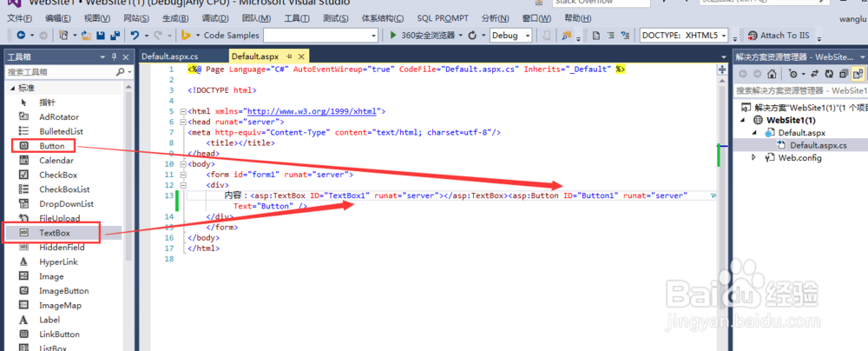Click the Navigate Backward toolbar arrow

pos(21,35)
